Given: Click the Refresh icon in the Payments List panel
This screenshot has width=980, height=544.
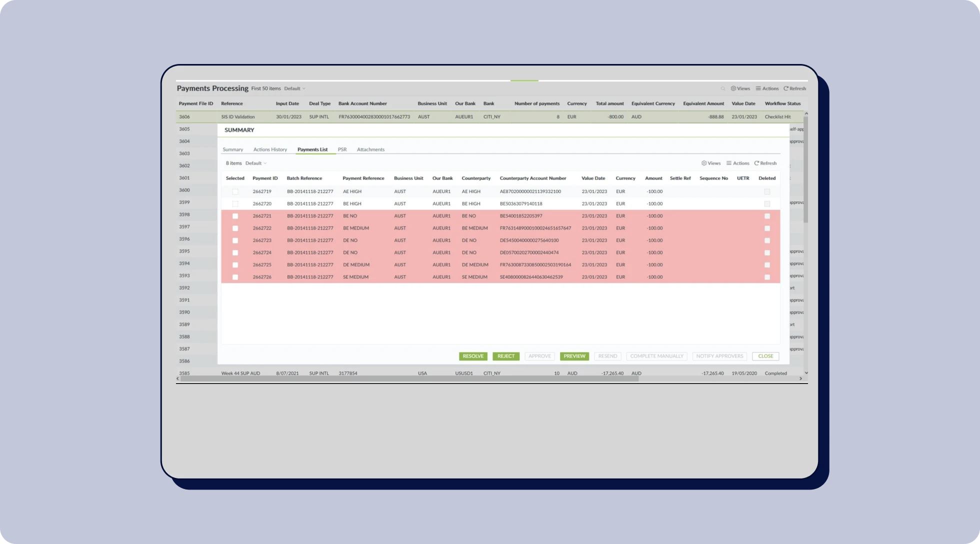Looking at the screenshot, I should click(756, 163).
